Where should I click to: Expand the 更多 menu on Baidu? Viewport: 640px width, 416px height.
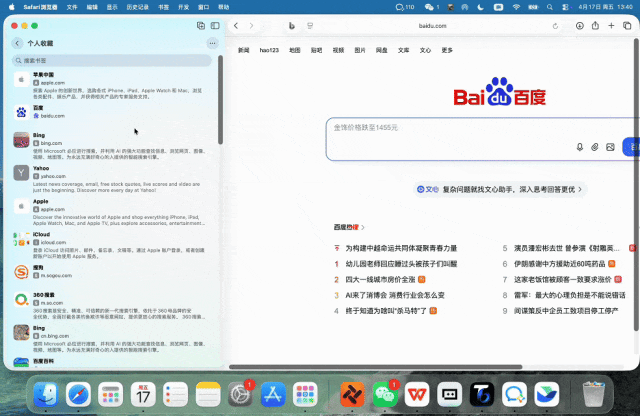pyautogui.click(x=447, y=50)
